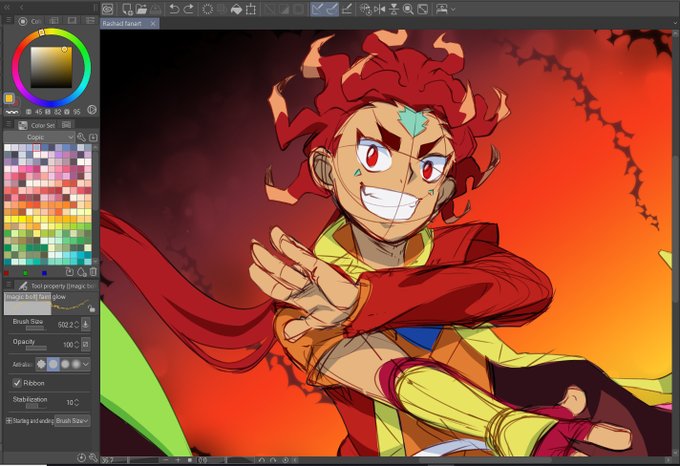
Task: Click Add color set icon beside wrench
Action: coord(93,137)
